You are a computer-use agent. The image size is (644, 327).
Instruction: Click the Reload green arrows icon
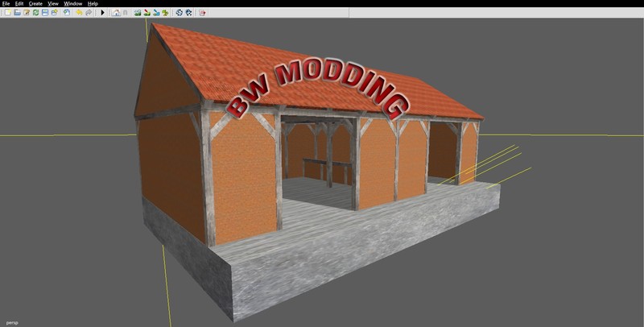[35, 13]
